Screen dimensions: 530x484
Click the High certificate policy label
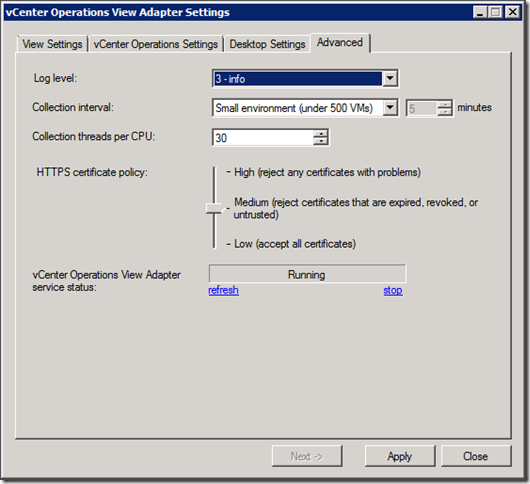(x=327, y=172)
